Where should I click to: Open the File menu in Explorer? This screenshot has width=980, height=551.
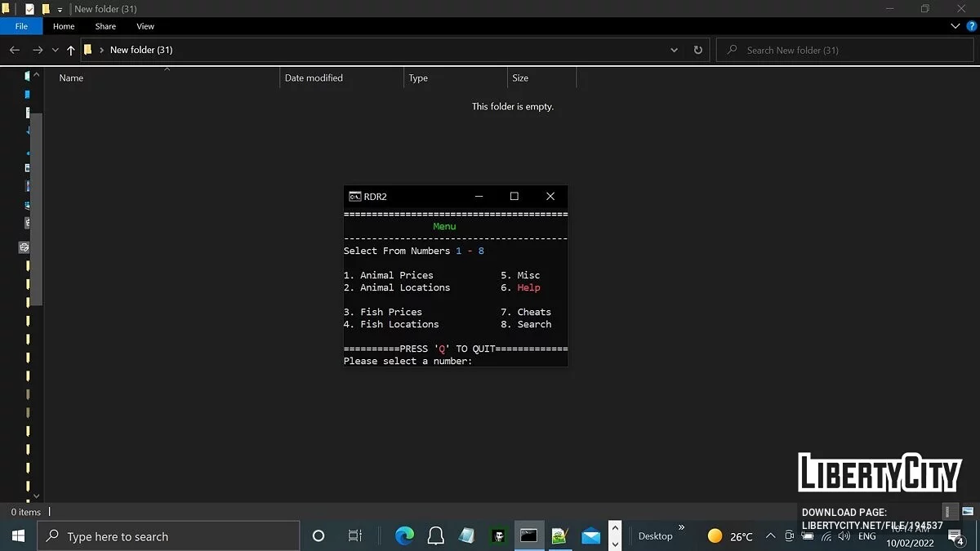coord(21,26)
